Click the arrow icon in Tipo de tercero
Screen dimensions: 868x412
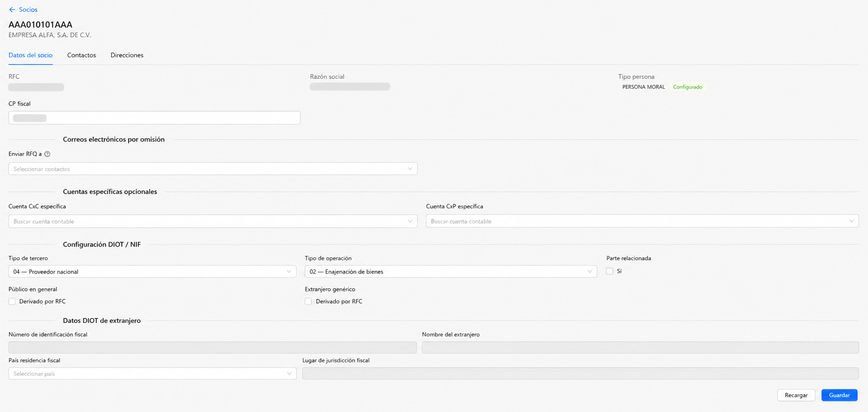(289, 272)
